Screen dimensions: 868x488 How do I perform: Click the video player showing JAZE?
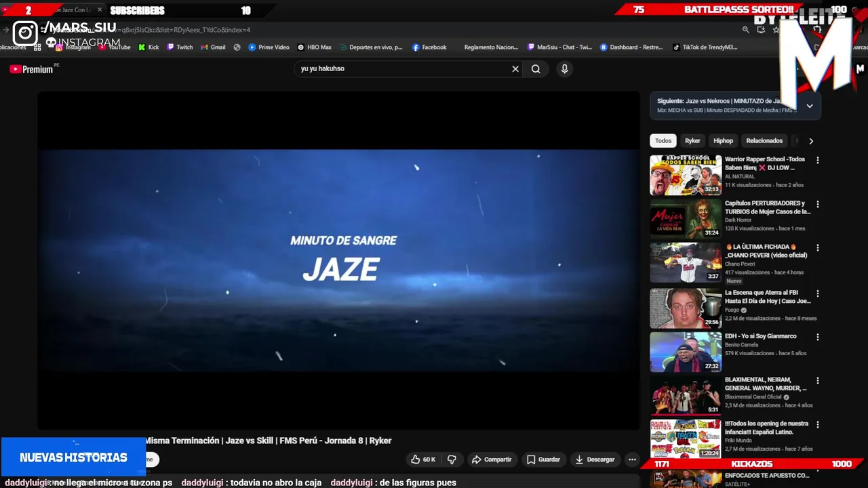coord(338,260)
